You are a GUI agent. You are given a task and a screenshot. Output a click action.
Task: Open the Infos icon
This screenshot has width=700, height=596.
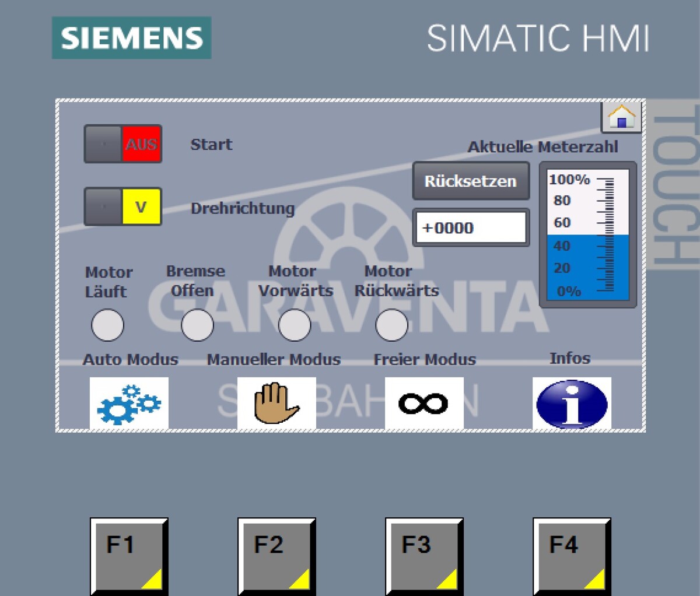click(x=572, y=403)
